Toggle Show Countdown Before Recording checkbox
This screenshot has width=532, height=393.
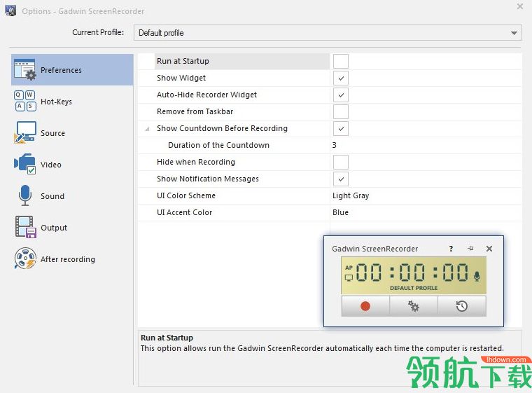coord(341,128)
